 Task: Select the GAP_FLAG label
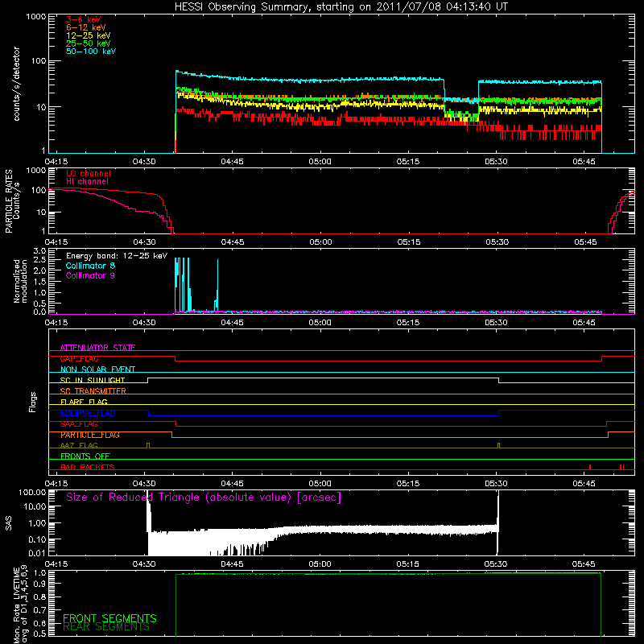click(79, 358)
